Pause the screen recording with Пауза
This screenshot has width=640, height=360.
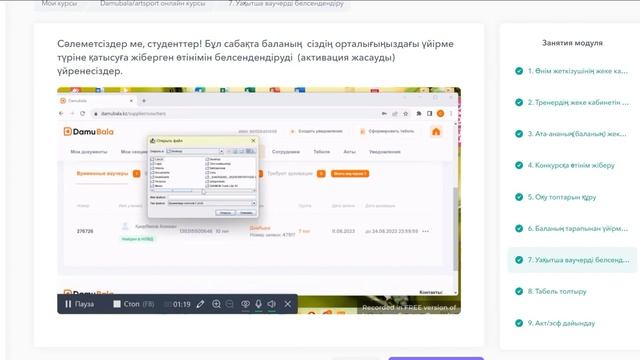click(80, 304)
